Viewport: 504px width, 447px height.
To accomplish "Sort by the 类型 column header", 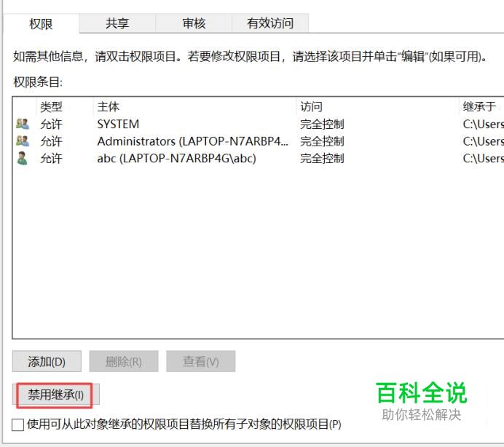I will coord(51,106).
